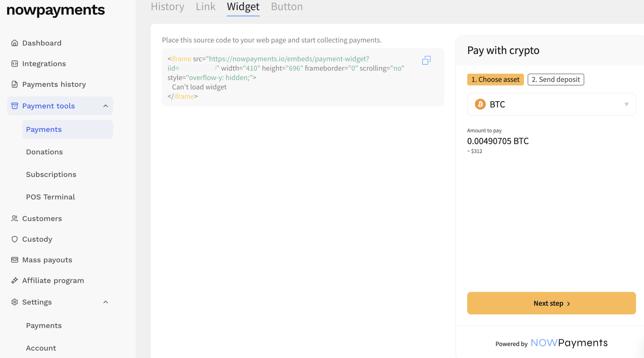
Task: Click the closing iframe tag line
Action: tap(182, 96)
